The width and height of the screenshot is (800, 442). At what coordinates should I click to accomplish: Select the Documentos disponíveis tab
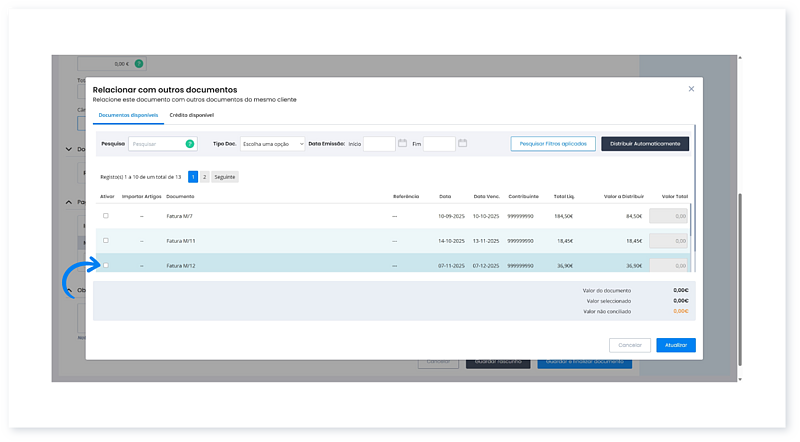(x=128, y=115)
